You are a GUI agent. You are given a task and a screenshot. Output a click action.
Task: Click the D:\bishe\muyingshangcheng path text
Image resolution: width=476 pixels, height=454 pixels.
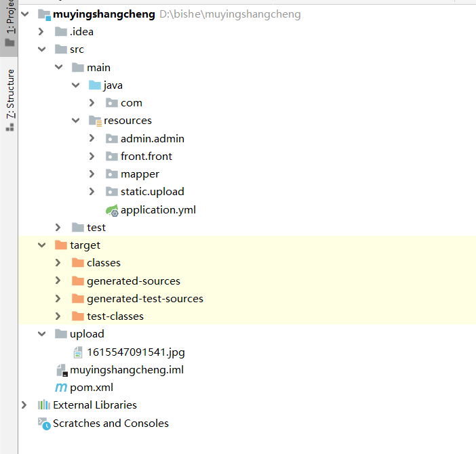tap(230, 14)
